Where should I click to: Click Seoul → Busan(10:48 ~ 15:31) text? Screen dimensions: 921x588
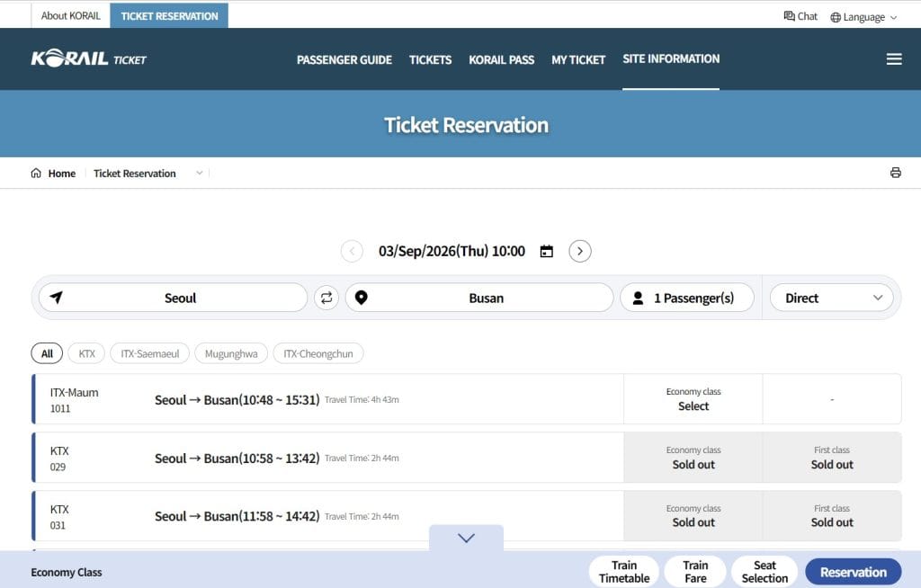237,400
